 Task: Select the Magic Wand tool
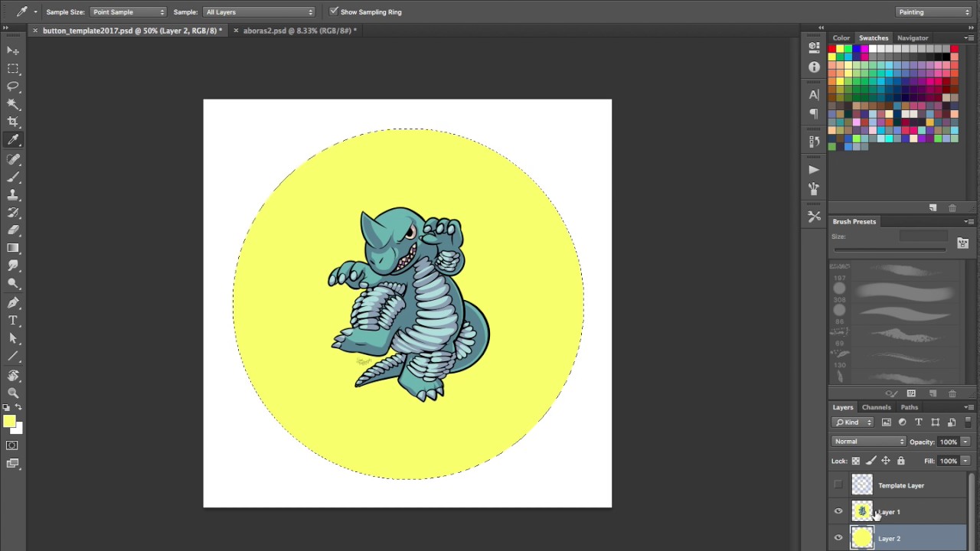pyautogui.click(x=13, y=104)
